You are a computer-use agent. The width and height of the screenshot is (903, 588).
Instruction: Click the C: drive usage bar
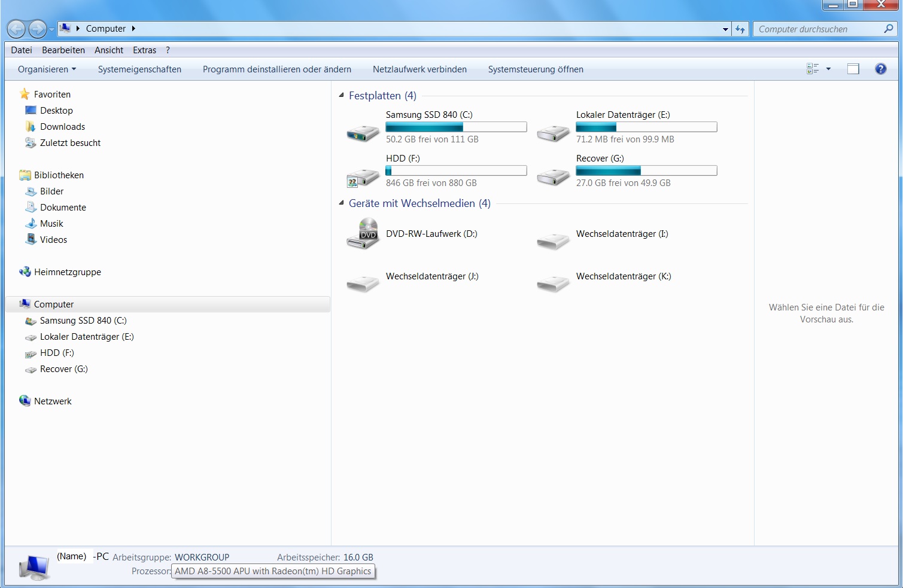pyautogui.click(x=456, y=127)
